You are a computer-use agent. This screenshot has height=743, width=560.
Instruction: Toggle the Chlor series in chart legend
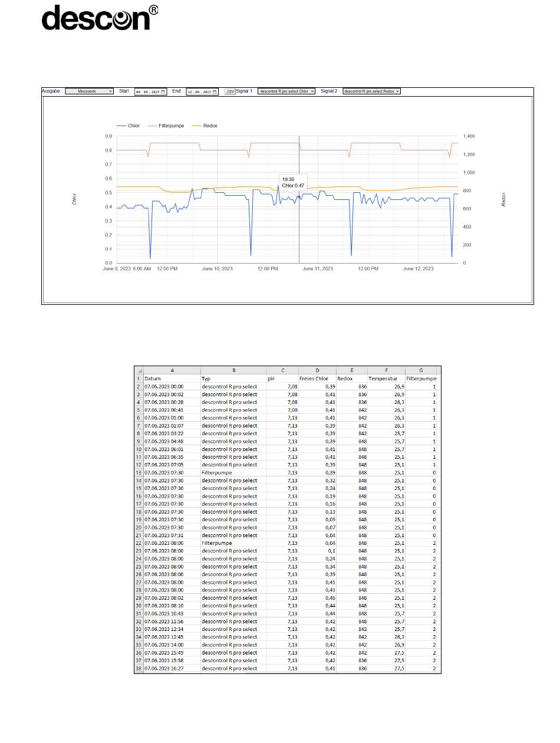(x=129, y=126)
